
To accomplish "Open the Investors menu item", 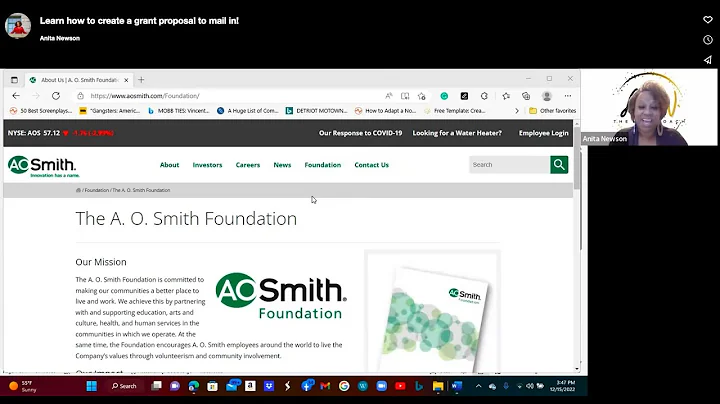I will pos(207,165).
